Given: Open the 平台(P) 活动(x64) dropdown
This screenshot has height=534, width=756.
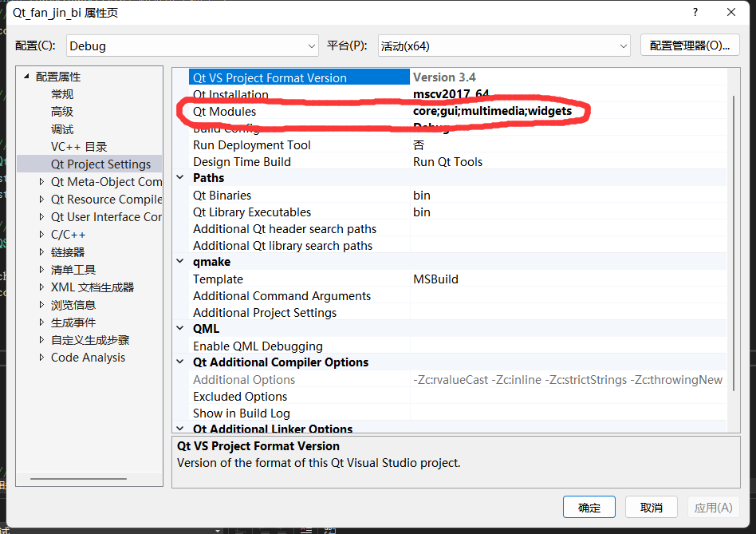Looking at the screenshot, I should 504,45.
